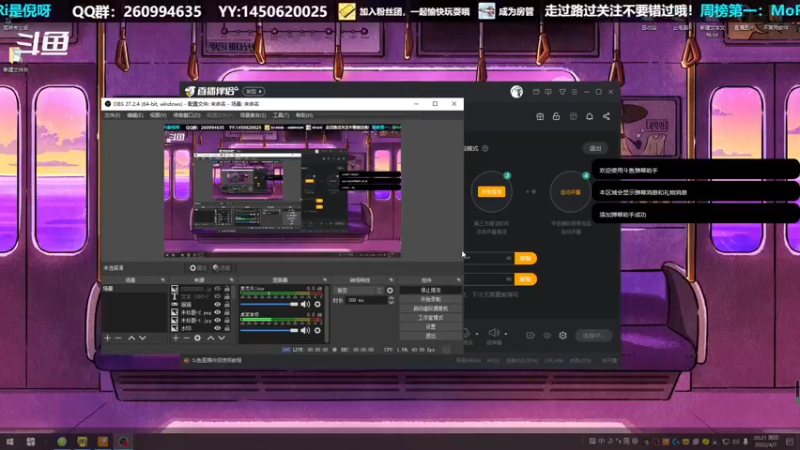Click the OBS preview canvas thumbnail
Screen dimensions: 800x450
tap(282, 190)
